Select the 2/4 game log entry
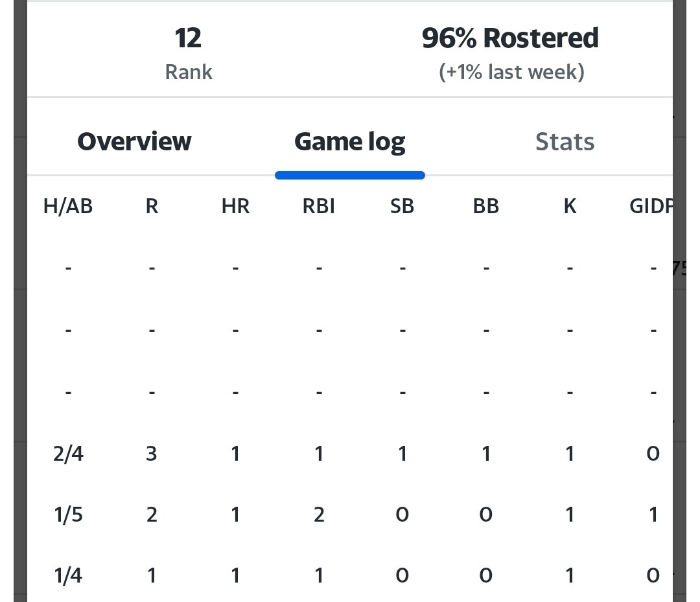 [68, 454]
